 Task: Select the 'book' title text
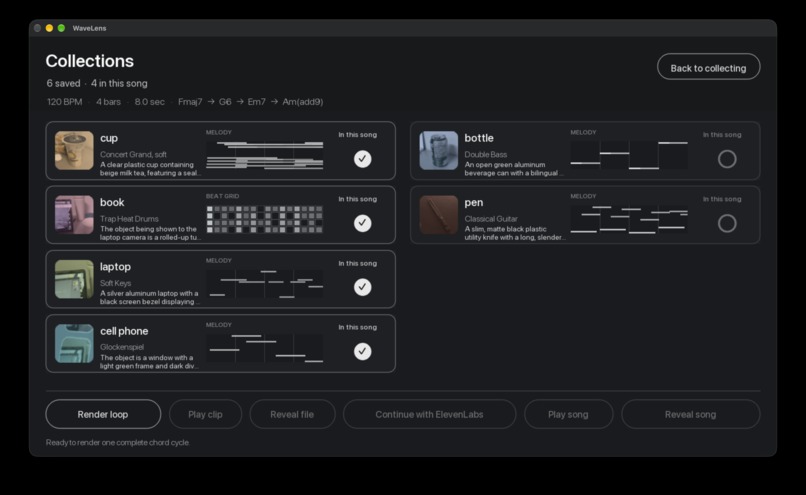(x=112, y=203)
